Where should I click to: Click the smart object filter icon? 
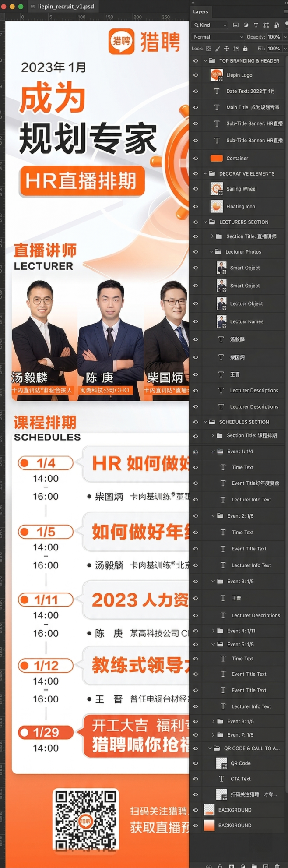coord(276,25)
